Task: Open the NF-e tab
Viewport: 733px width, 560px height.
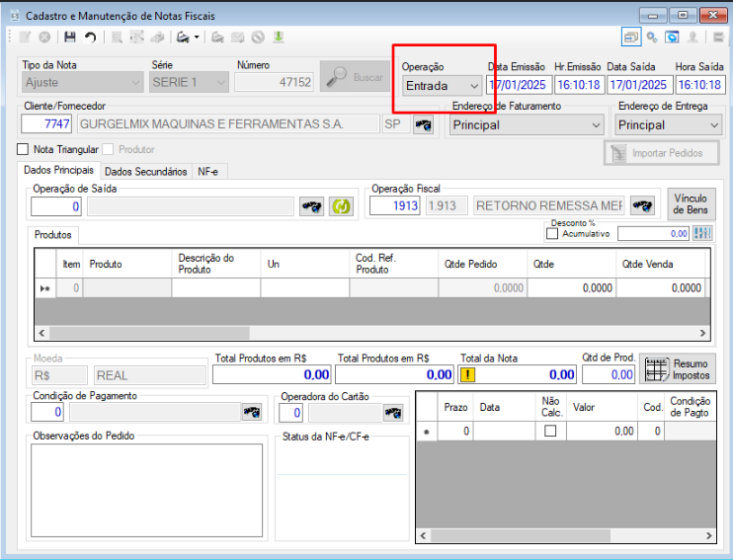Action: [208, 172]
